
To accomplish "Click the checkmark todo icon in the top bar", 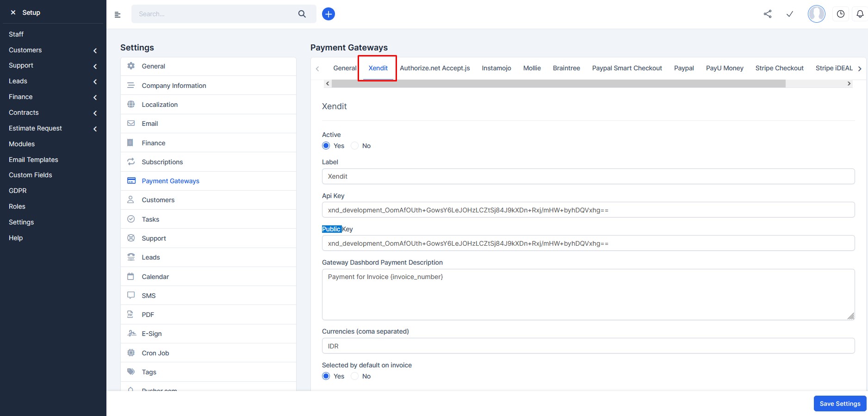I will point(790,14).
